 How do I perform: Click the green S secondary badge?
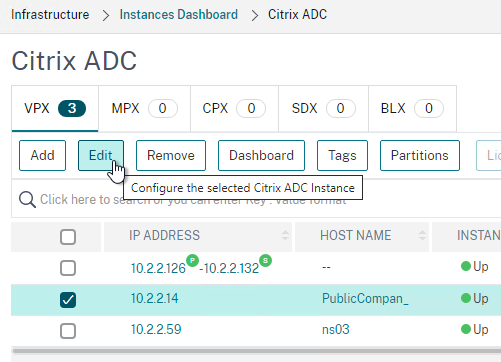click(x=265, y=260)
